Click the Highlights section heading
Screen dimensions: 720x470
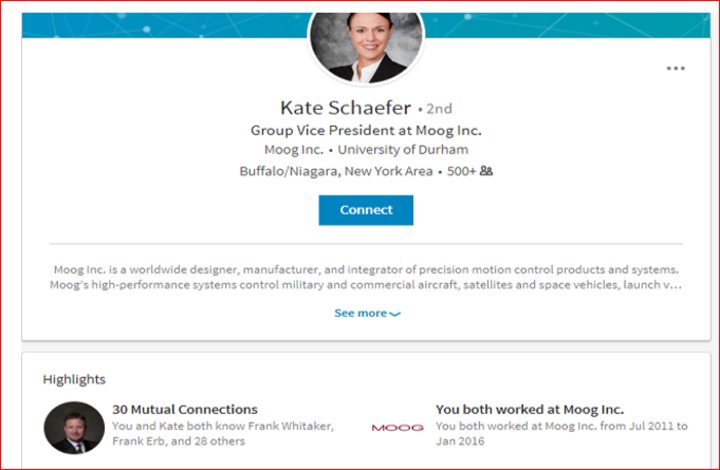coord(74,380)
